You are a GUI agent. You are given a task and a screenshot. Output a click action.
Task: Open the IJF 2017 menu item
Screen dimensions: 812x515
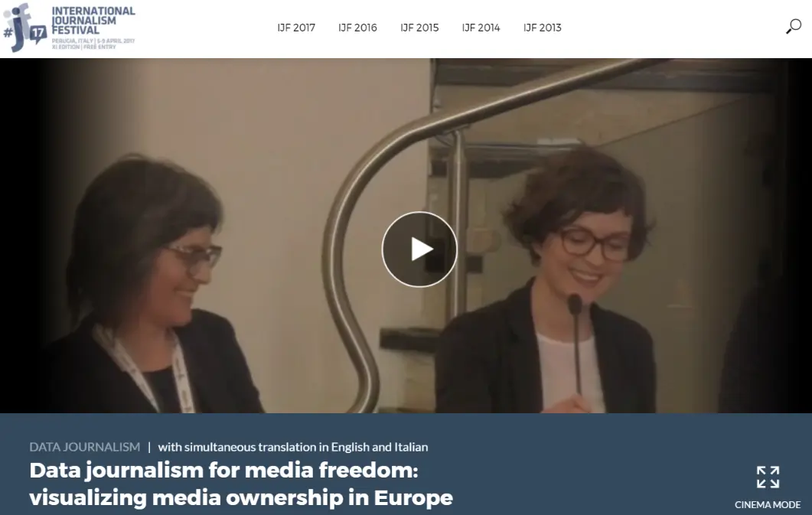click(x=296, y=28)
